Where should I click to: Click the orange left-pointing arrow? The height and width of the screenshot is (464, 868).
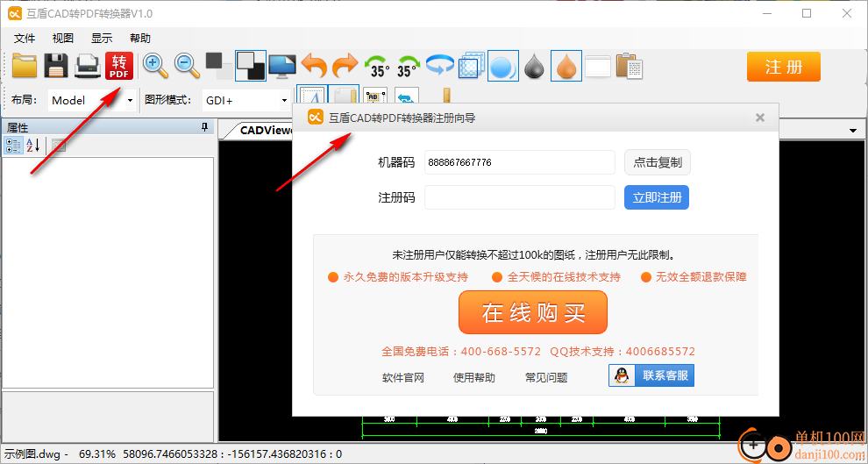point(314,66)
